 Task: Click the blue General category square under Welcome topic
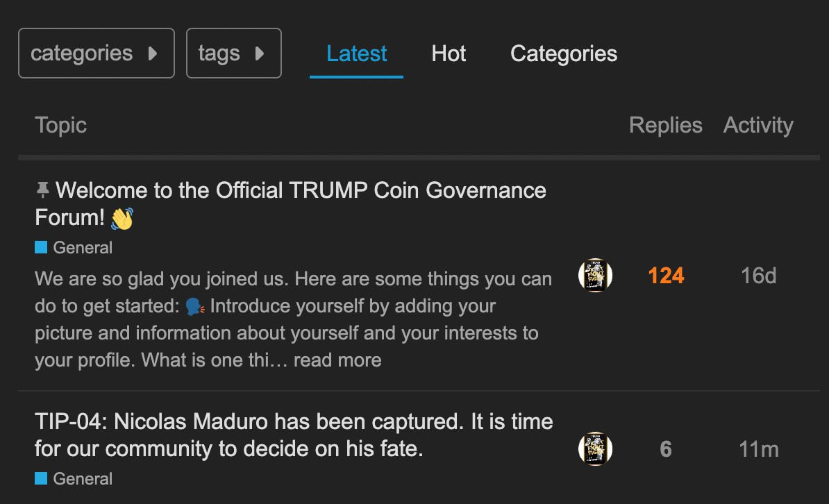41,248
